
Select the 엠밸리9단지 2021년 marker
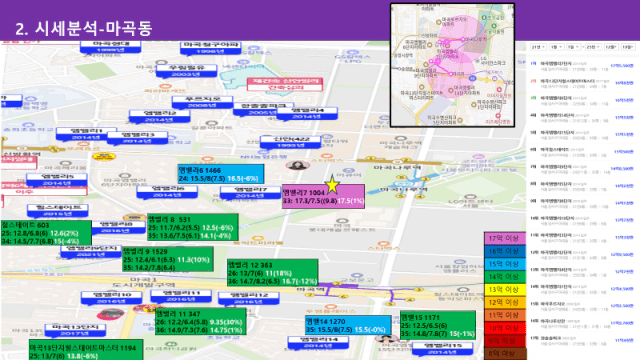tap(91, 251)
